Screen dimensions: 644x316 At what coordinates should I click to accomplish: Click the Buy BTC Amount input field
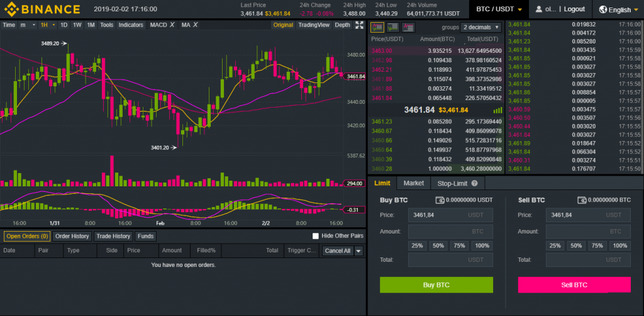[x=450, y=232]
